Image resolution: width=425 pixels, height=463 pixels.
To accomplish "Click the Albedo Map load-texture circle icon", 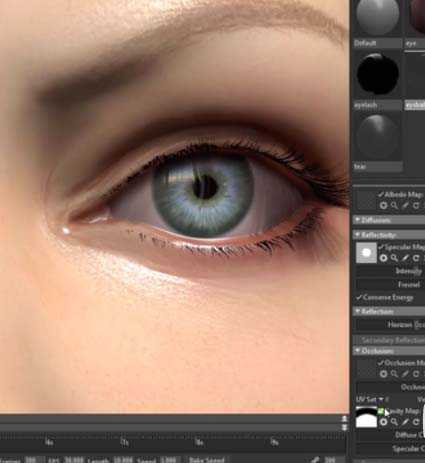I will click(383, 206).
